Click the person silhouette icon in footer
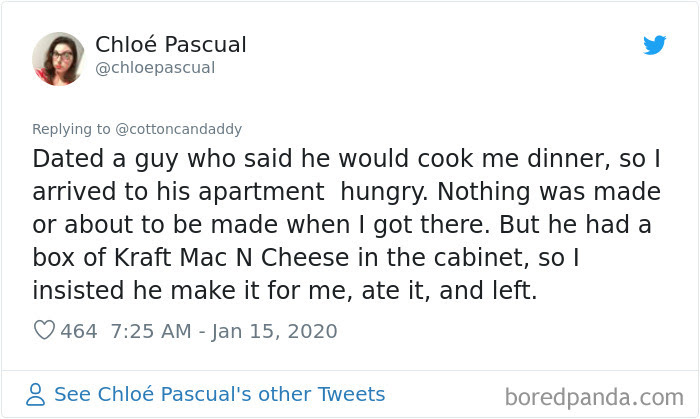Image resolution: width=700 pixels, height=419 pixels. 36,394
